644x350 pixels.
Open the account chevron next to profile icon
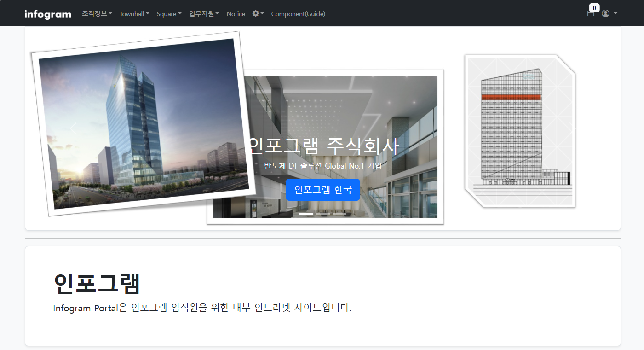(x=615, y=13)
